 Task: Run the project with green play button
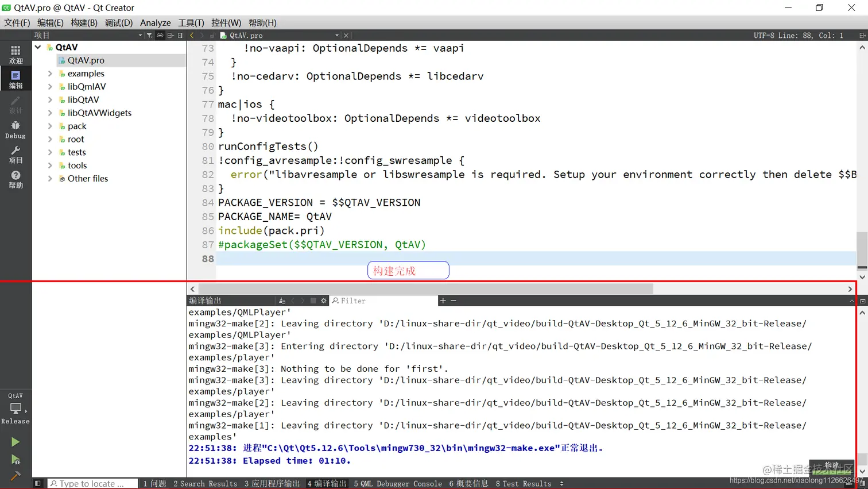click(15, 442)
